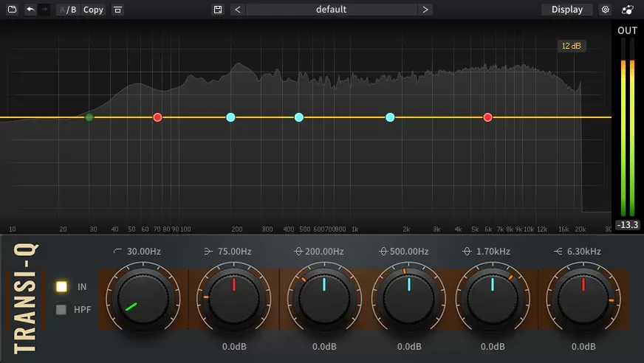The image size is (644, 363).
Task: Click the green HPF frequency knob
Action: (x=143, y=298)
